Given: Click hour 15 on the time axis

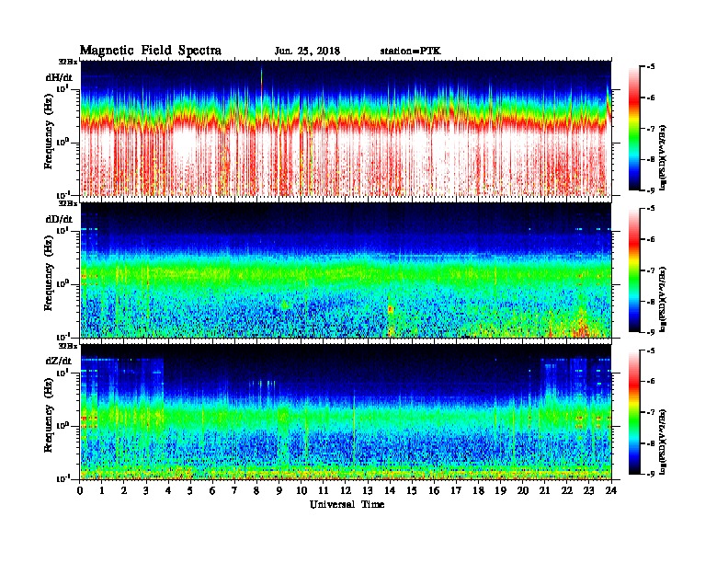Looking at the screenshot, I should (x=413, y=491).
